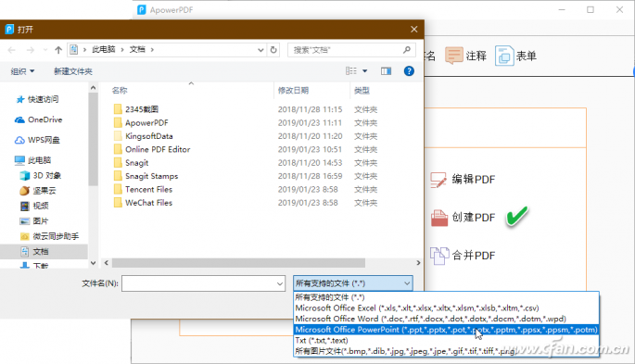Screen dimensions: 635x364
Task: Select 快速访问 in the sidebar
Action: (37, 99)
